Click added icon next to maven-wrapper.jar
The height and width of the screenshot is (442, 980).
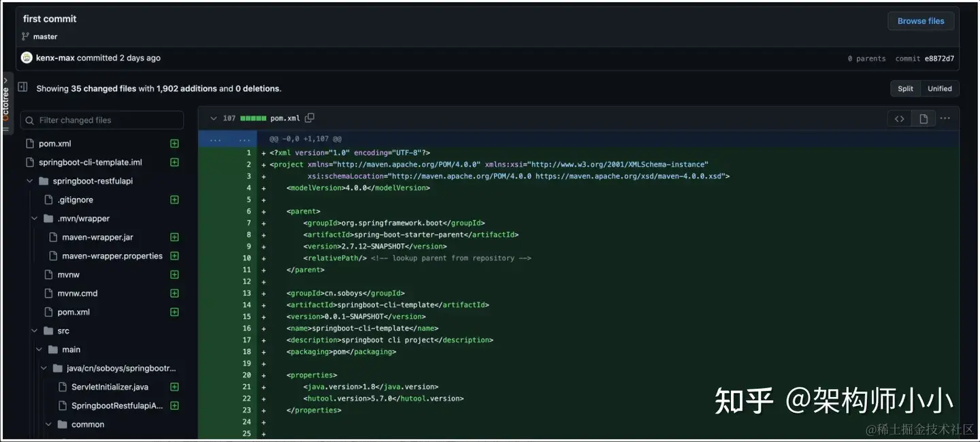174,237
